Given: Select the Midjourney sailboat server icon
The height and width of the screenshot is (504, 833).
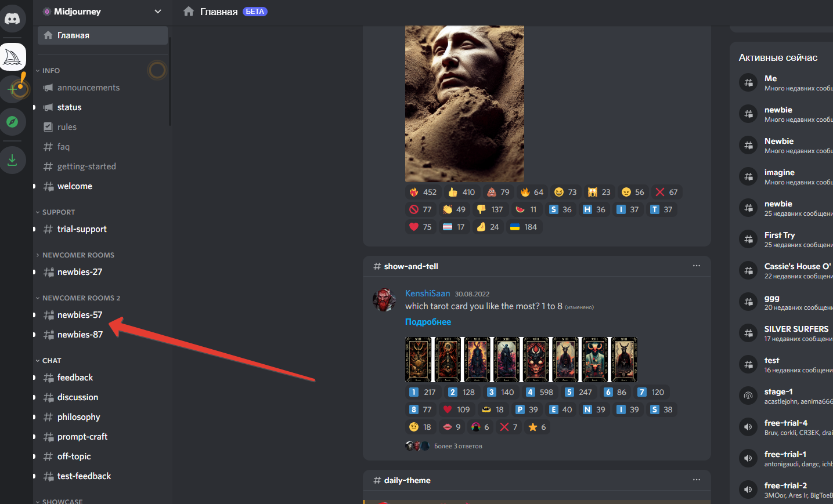Looking at the screenshot, I should [13, 57].
